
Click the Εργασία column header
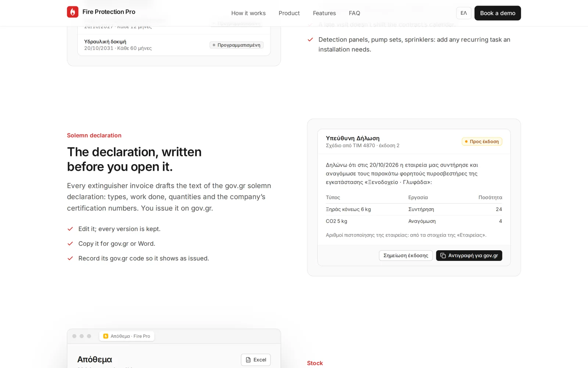418,198
